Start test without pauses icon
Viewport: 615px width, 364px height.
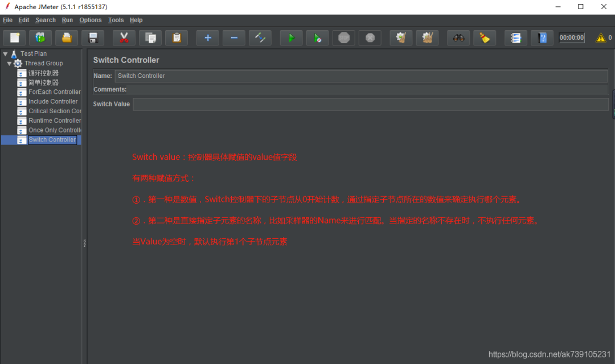pos(317,38)
